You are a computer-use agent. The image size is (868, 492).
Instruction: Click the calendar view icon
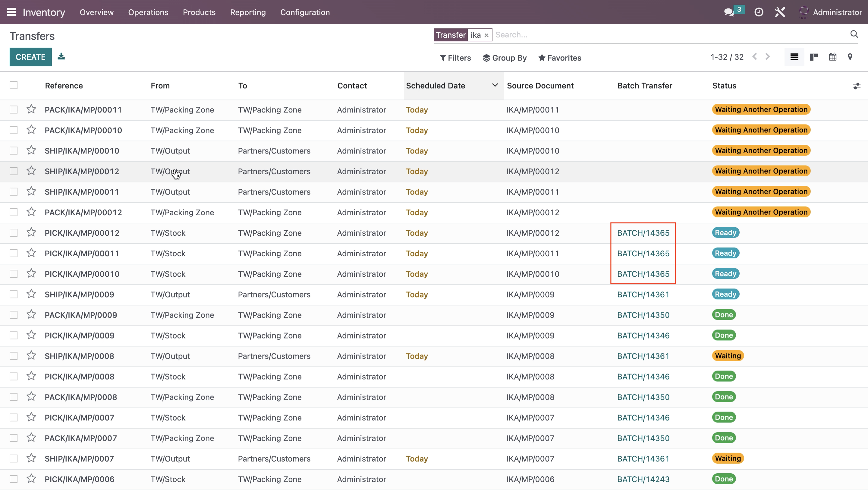[833, 57]
